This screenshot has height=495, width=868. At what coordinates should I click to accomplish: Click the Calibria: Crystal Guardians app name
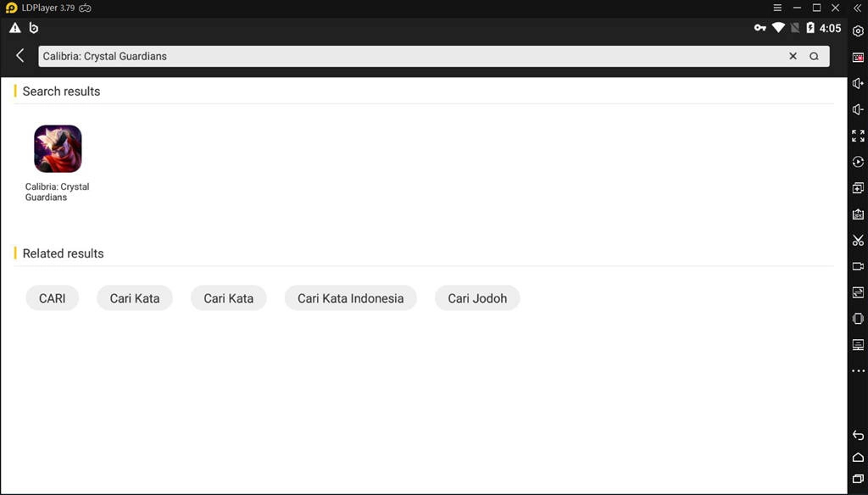pos(57,192)
